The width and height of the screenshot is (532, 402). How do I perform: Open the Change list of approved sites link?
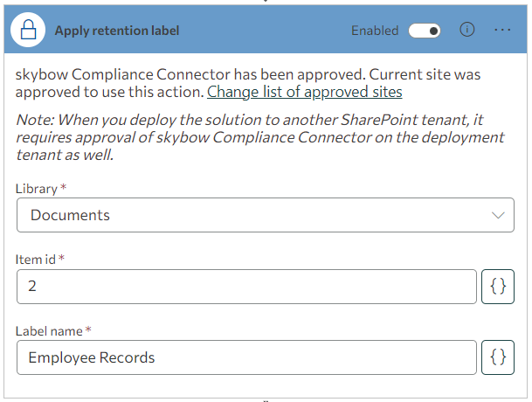[304, 92]
